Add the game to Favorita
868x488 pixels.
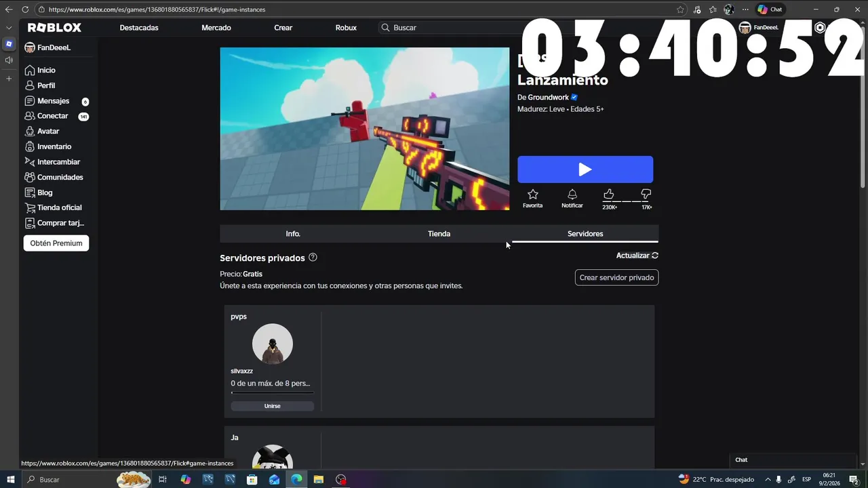point(532,199)
